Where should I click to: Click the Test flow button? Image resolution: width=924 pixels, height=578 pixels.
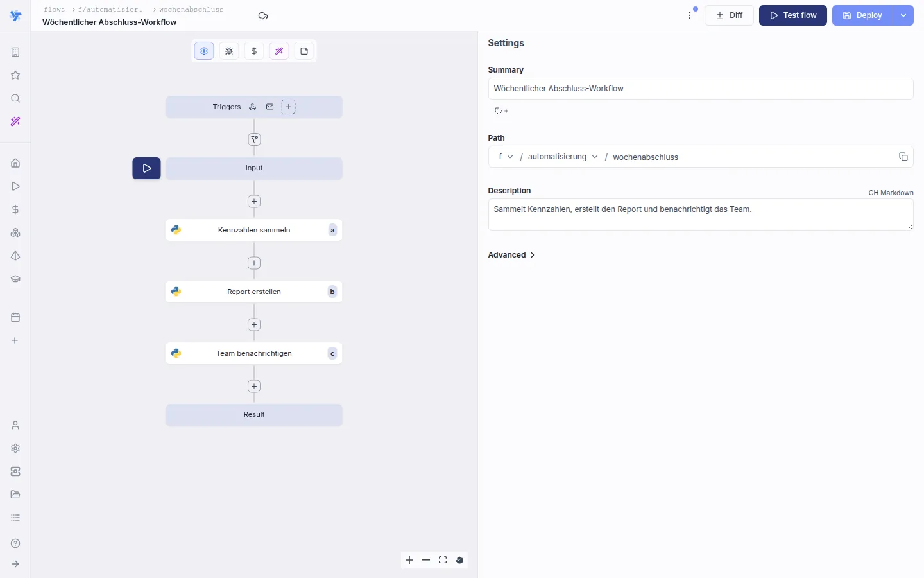(793, 15)
